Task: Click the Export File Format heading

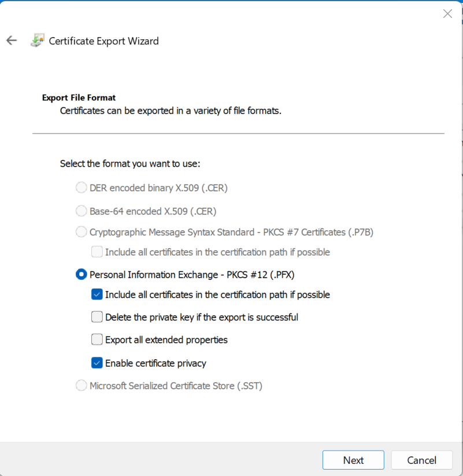Action: 79,98
